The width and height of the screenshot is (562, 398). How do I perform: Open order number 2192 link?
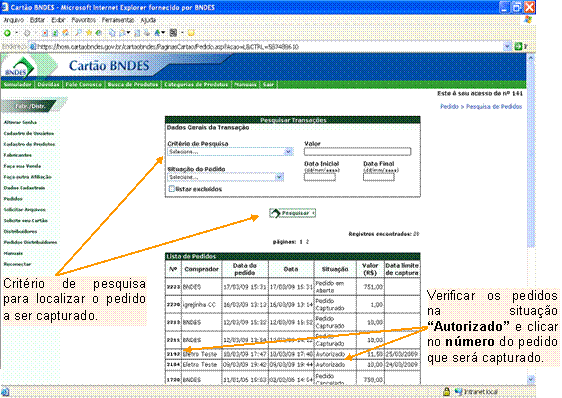click(173, 354)
